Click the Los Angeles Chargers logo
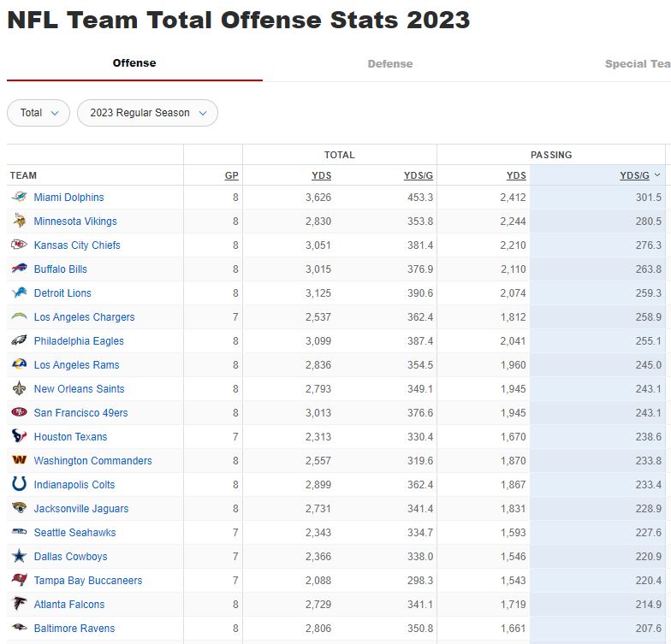Viewport: 671px width, 644px height. pyautogui.click(x=19, y=316)
